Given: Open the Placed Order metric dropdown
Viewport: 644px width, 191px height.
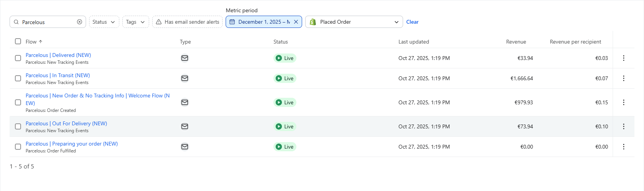Looking at the screenshot, I should [354, 22].
